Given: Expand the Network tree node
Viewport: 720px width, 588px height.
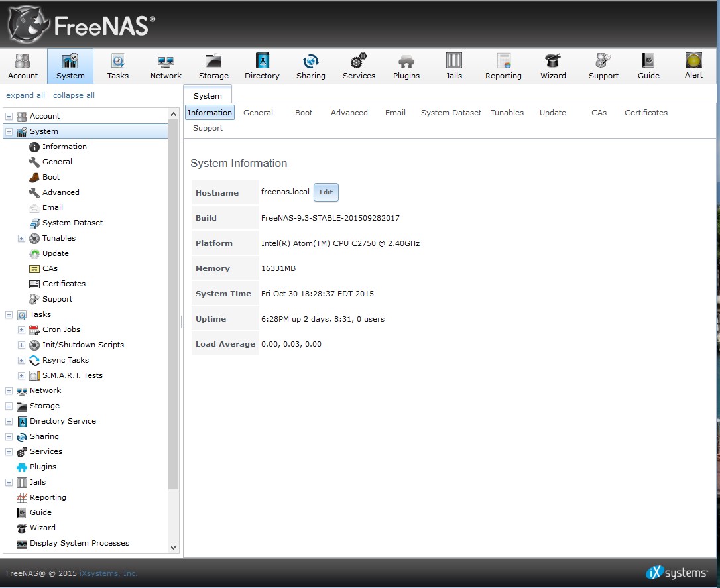Looking at the screenshot, I should pos(9,390).
